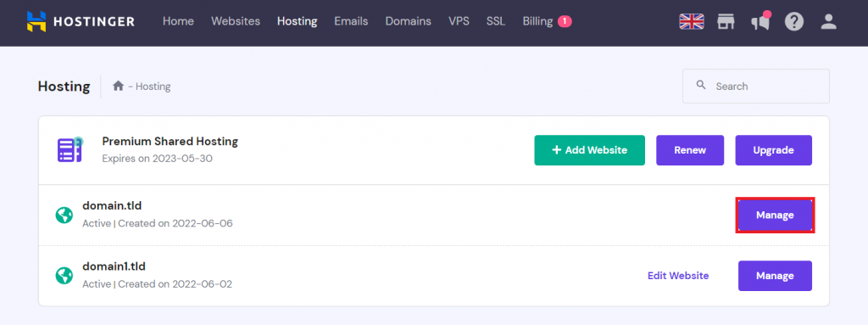Open the help question mark icon
Screen dimensions: 868x325
pos(793,21)
